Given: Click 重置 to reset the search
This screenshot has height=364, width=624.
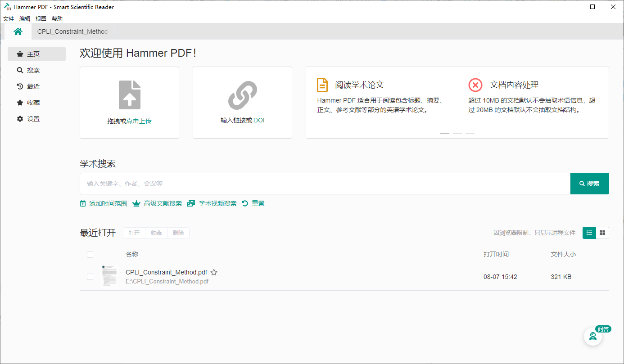Looking at the screenshot, I should click(253, 203).
